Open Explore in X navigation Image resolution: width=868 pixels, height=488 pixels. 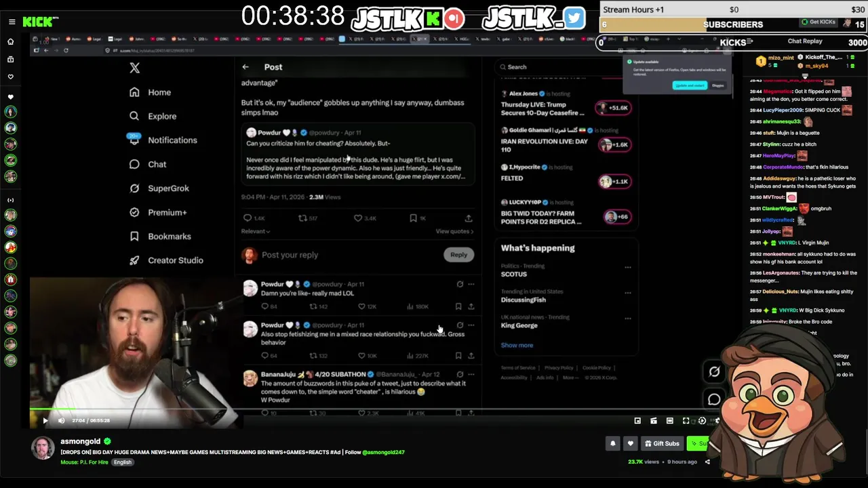tap(153, 116)
